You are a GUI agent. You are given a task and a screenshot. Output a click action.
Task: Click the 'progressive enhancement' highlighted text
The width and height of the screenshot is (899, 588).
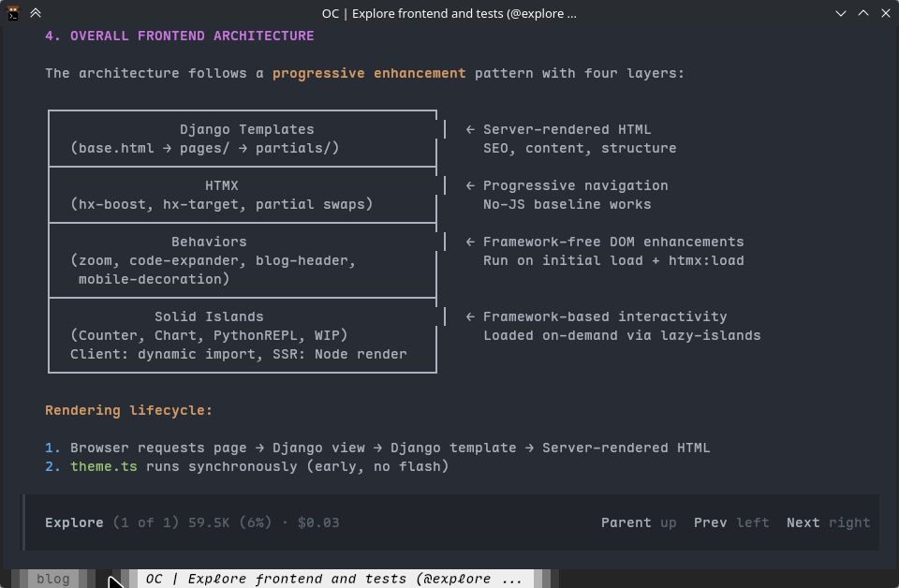coord(369,73)
